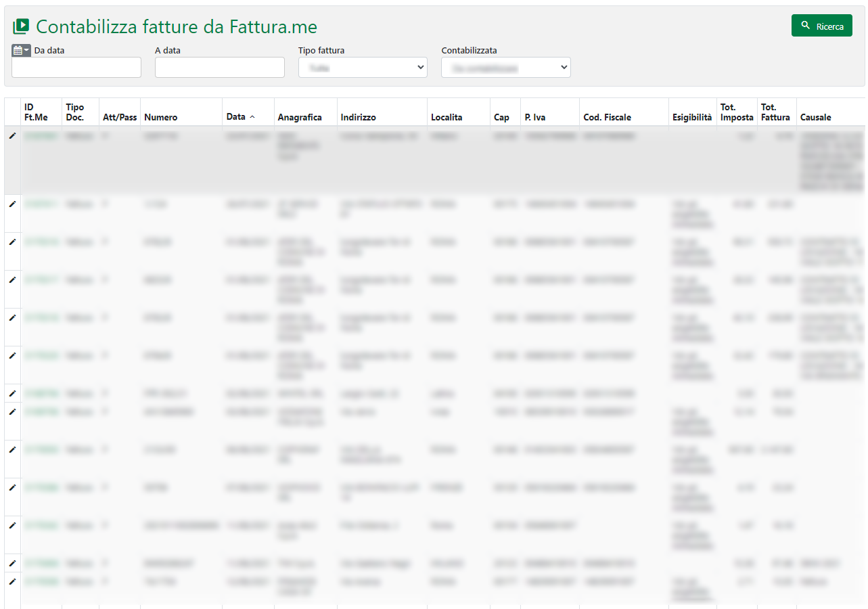Click the Contabilizza fatture title icon

click(21, 26)
